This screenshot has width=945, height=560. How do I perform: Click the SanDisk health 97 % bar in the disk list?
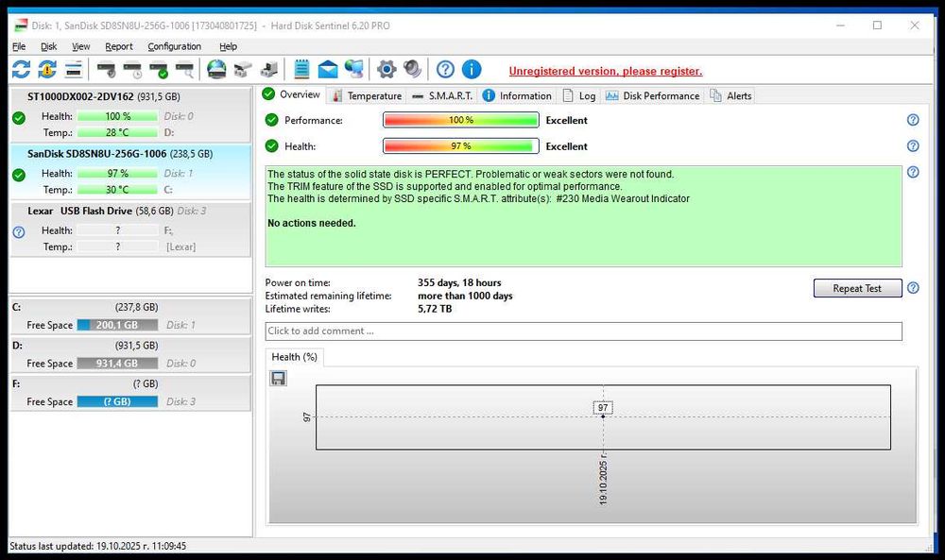117,174
